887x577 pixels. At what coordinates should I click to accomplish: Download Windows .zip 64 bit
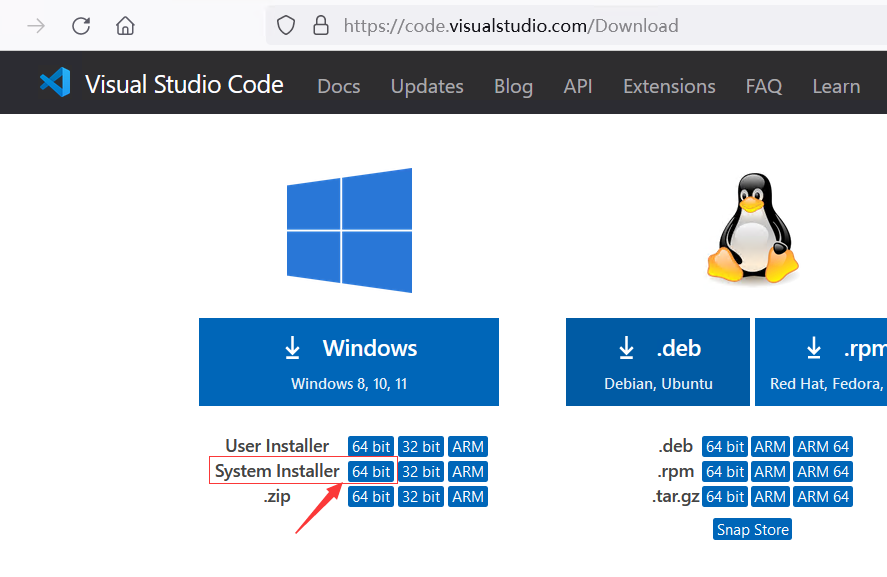pos(371,497)
